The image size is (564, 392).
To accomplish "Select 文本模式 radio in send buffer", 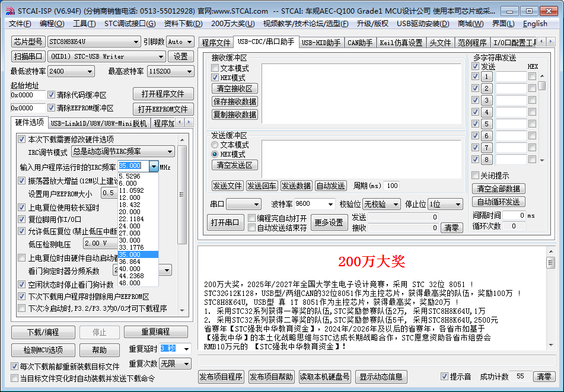I will (215, 145).
